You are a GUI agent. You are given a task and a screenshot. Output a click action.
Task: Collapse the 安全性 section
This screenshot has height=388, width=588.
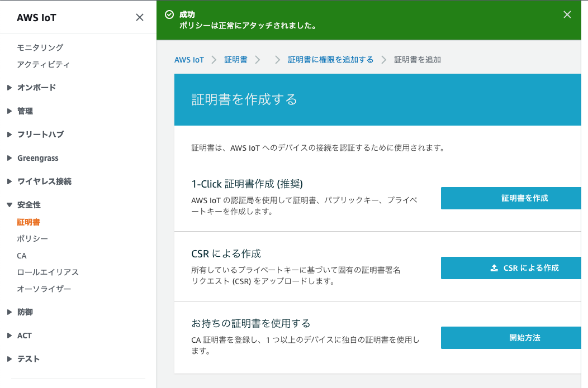[10, 205]
